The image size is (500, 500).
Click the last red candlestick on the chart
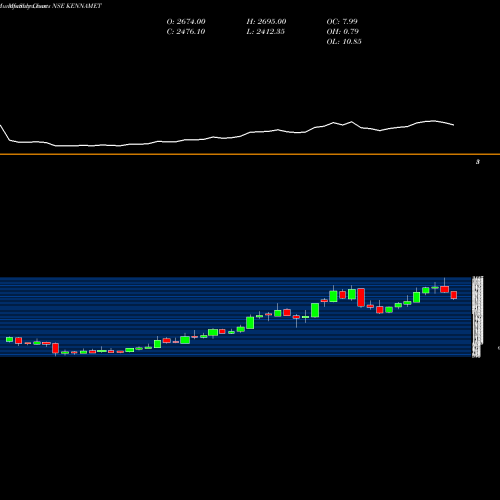tap(454, 295)
